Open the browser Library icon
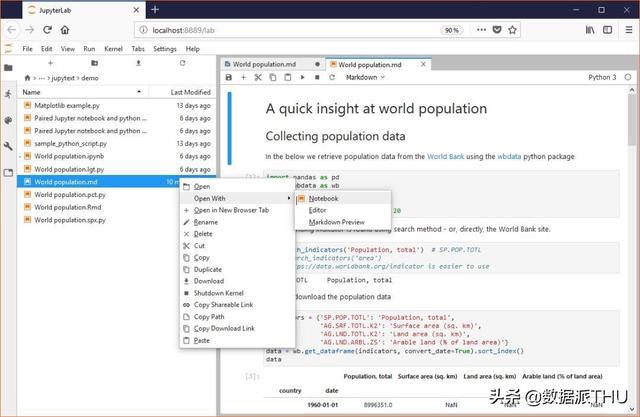This screenshot has height=417, width=640. click(590, 30)
